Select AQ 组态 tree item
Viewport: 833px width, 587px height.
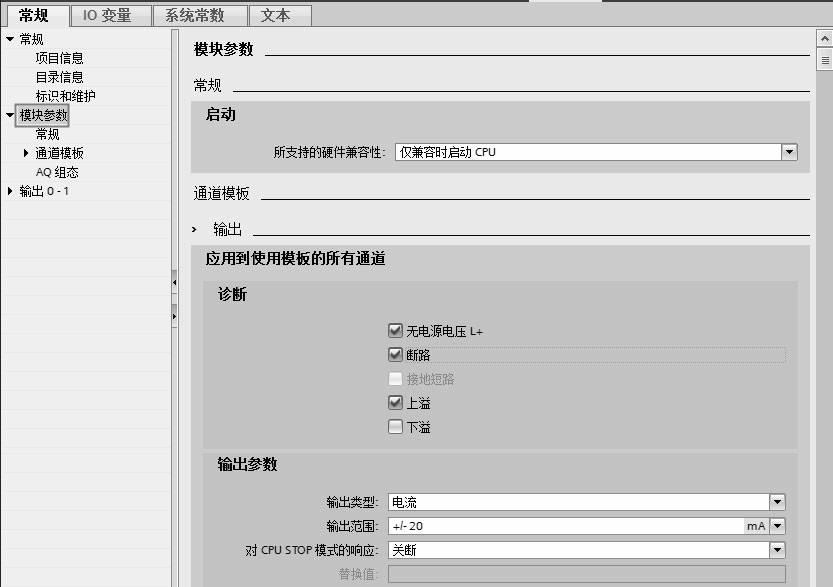coord(57,172)
